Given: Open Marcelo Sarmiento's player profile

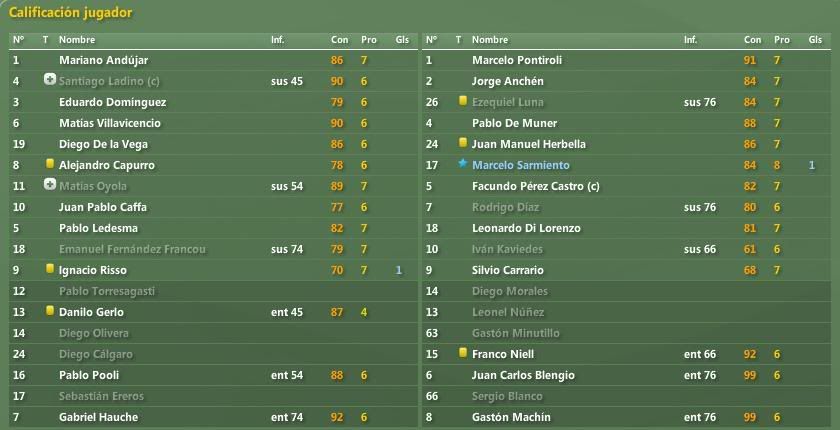Looking at the screenshot, I should click(521, 165).
